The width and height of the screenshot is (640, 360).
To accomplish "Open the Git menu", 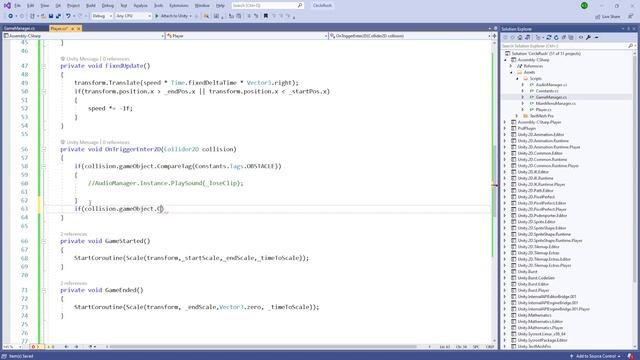I will tap(58, 6).
